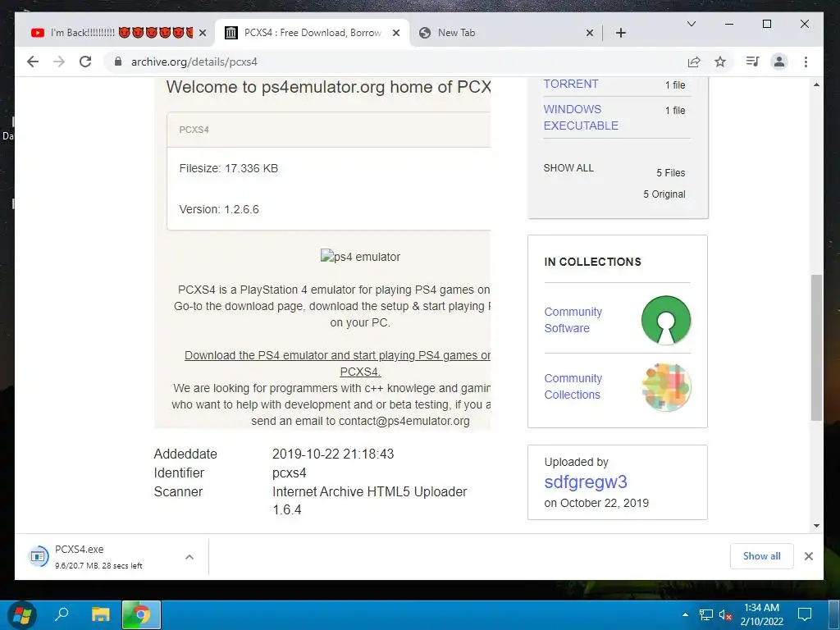Click the browser forward arrow
Image resolution: width=840 pixels, height=630 pixels.
[59, 62]
